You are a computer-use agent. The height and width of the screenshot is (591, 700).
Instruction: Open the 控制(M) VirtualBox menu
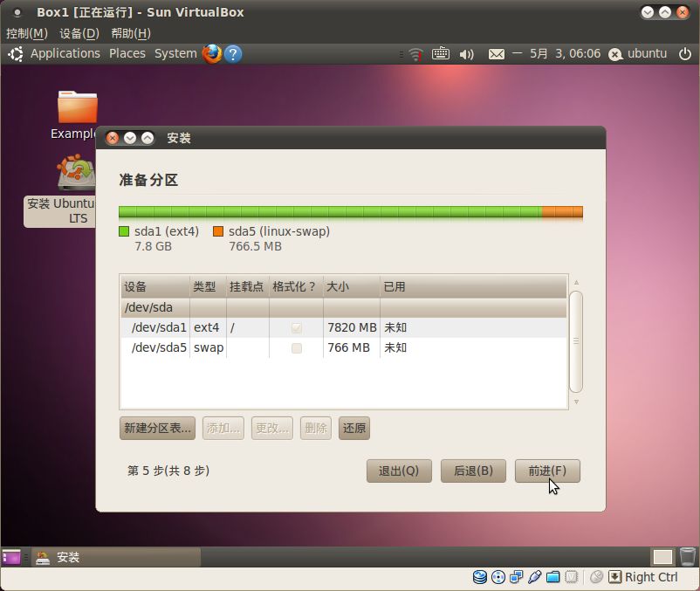(x=27, y=33)
